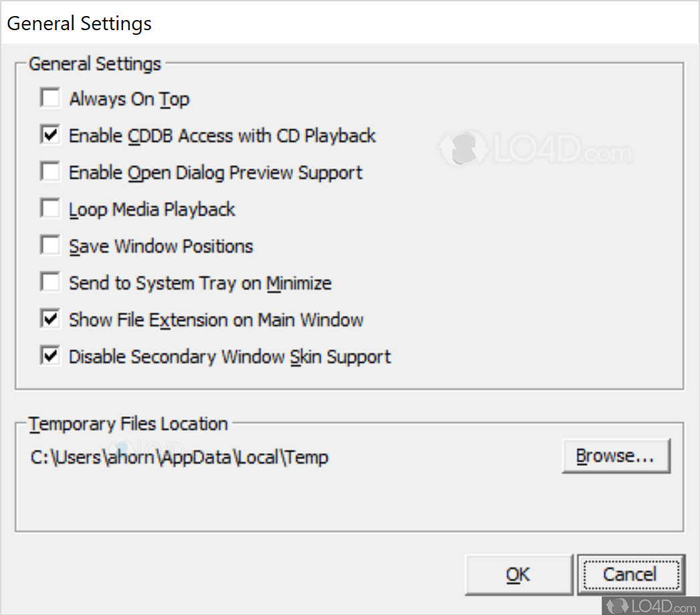Uncheck Show File Extension on Main Window
Image resolution: width=700 pixels, height=615 pixels.
(50, 318)
